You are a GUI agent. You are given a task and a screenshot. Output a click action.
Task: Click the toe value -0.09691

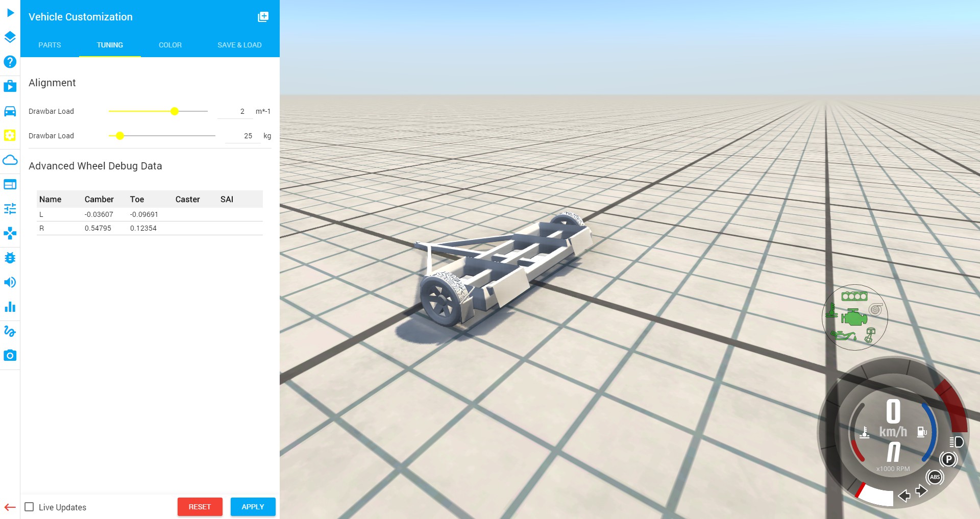144,214
